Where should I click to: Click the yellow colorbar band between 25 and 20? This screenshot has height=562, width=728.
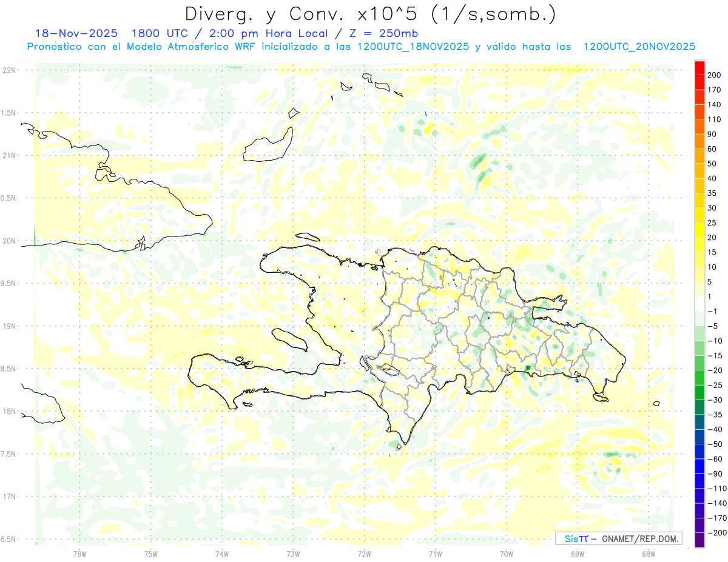pos(700,230)
